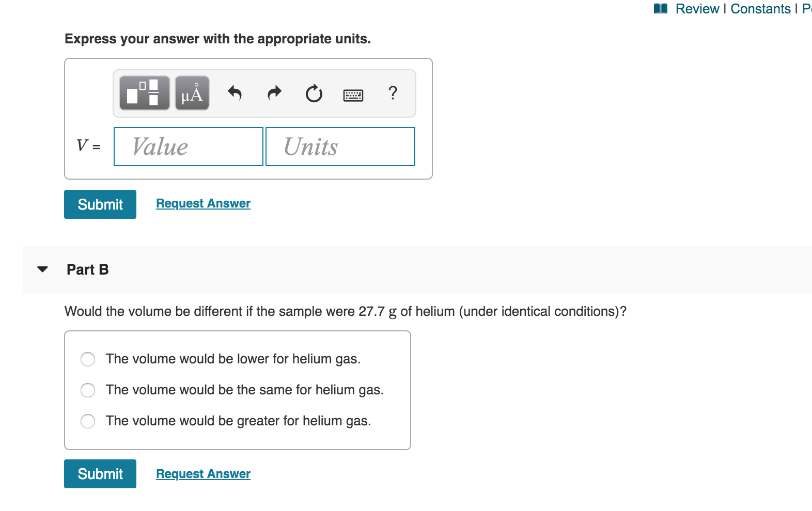
Task: Click the Value input field
Action: coord(188,147)
